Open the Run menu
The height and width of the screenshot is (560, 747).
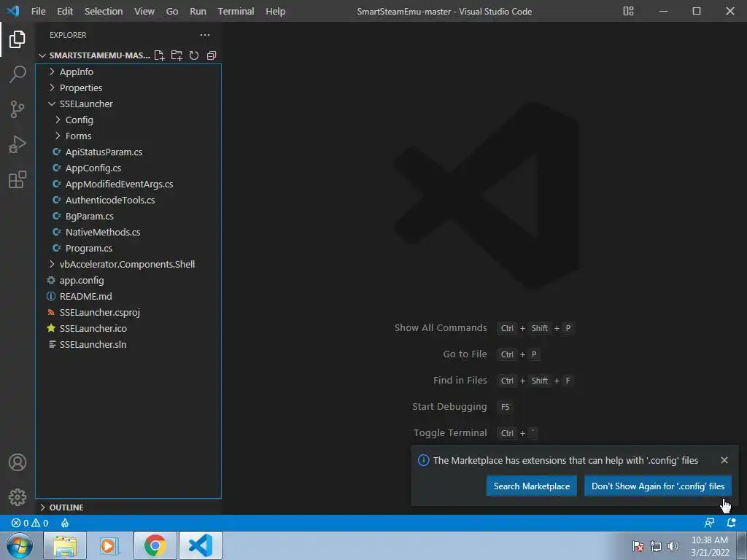point(198,11)
